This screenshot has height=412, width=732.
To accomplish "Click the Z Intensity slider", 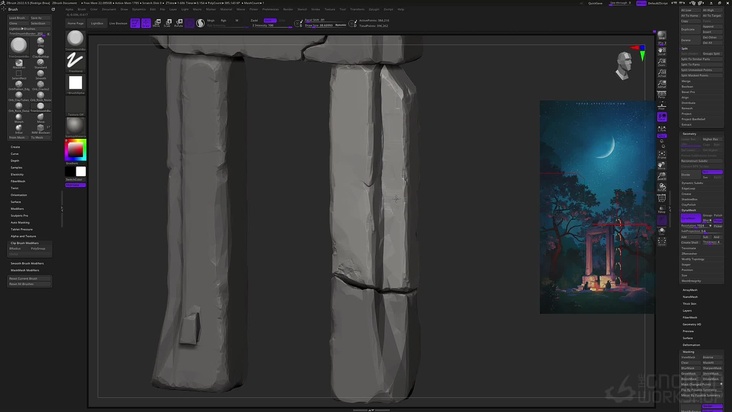I will point(272,25).
